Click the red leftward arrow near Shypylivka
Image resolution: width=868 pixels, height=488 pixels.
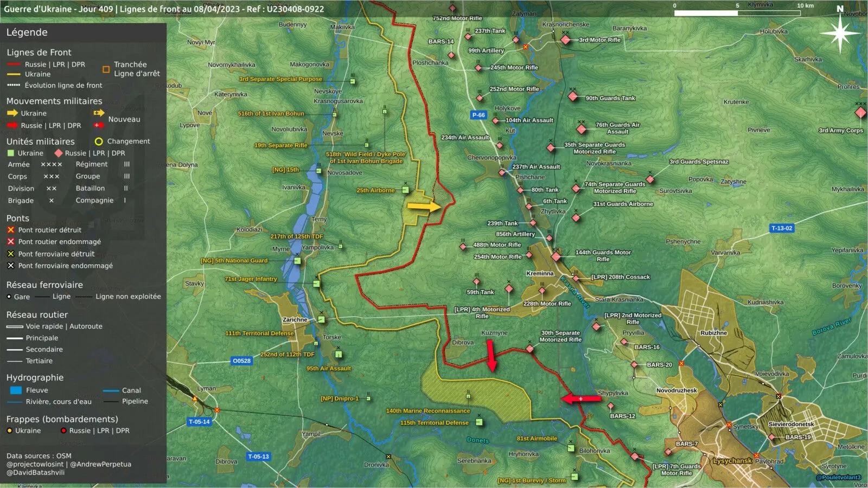pyautogui.click(x=581, y=399)
